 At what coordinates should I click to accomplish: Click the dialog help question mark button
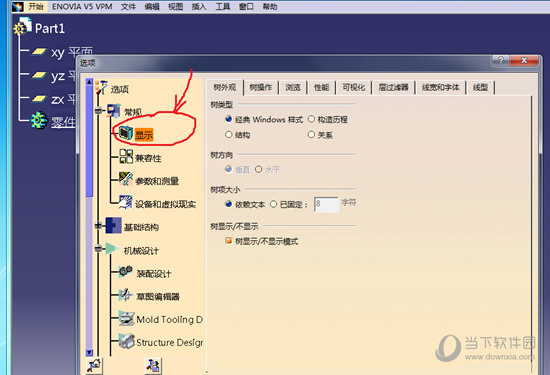tap(501, 60)
